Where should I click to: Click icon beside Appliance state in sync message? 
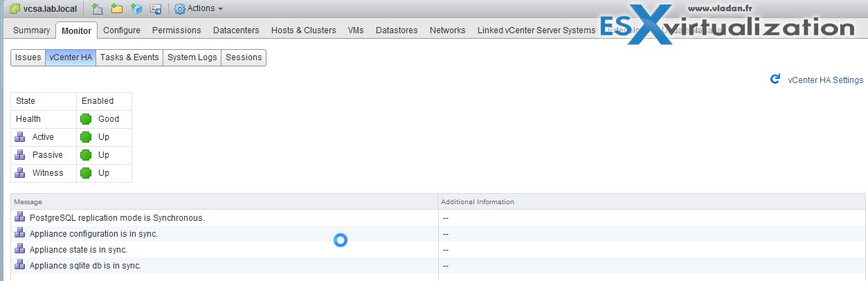[x=19, y=249]
